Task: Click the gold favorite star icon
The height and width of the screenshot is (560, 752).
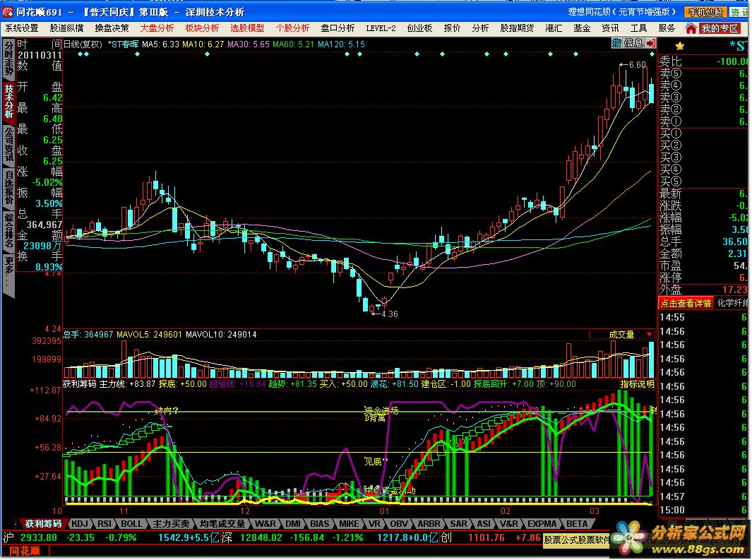Action: click(x=679, y=47)
